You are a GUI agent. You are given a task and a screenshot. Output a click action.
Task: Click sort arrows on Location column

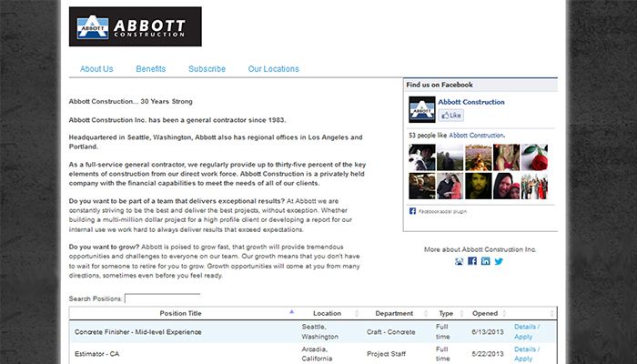357,313
